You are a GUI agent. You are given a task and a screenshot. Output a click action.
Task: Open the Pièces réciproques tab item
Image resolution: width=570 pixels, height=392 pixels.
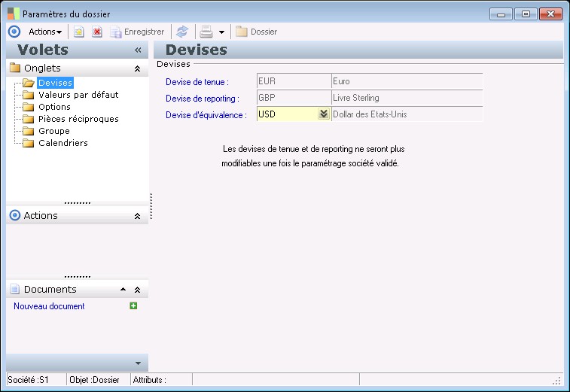[x=78, y=119]
